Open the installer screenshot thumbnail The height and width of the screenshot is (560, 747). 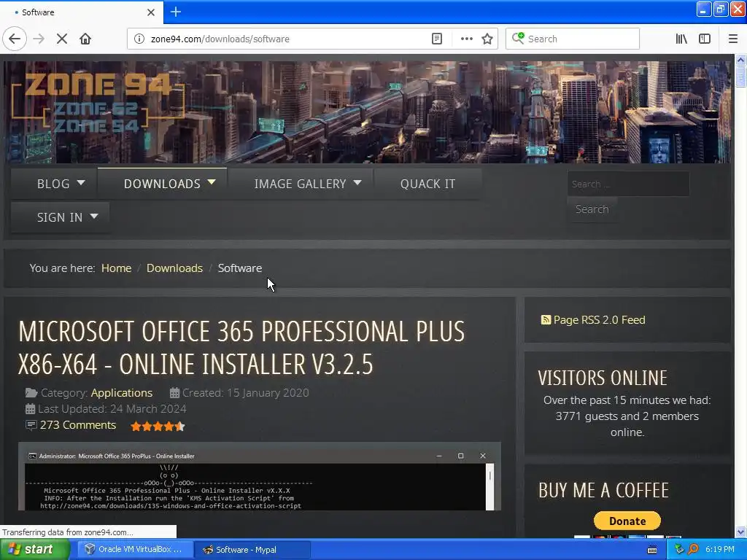coord(260,476)
